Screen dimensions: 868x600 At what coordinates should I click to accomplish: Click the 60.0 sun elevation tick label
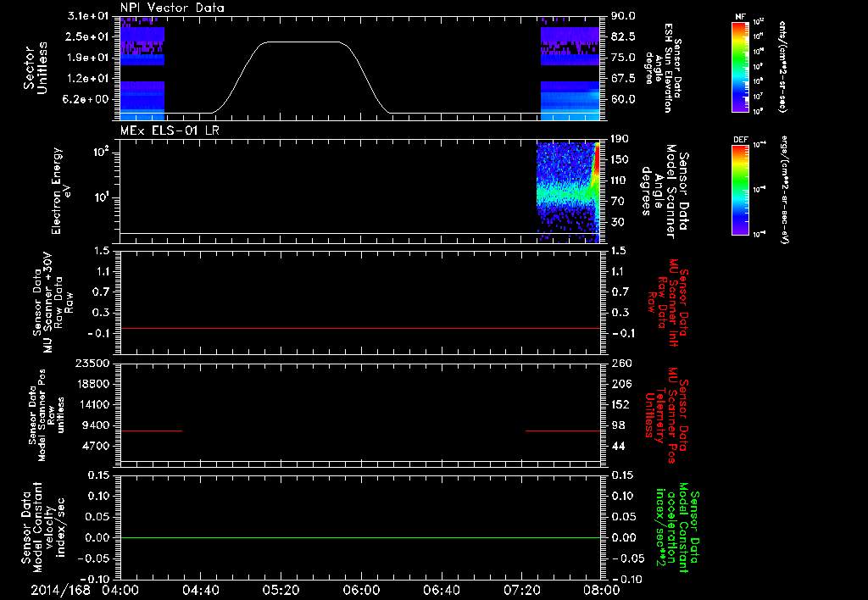point(623,100)
